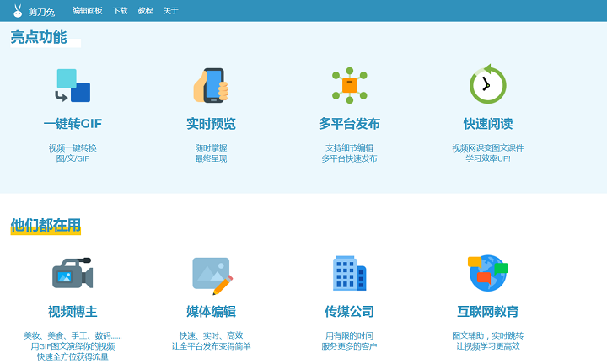The height and width of the screenshot is (364, 607).
Task: Click the 一键转GIF squares icon
Action: [73, 85]
